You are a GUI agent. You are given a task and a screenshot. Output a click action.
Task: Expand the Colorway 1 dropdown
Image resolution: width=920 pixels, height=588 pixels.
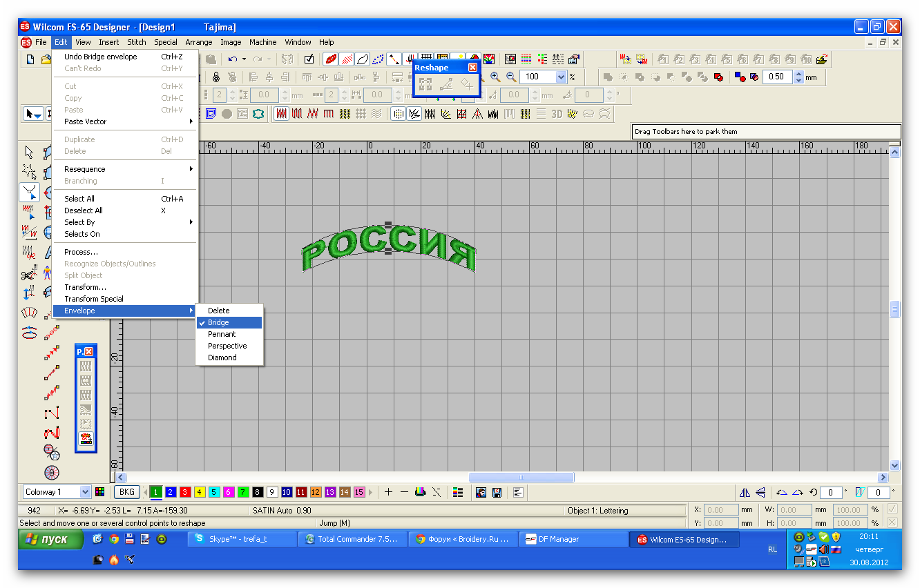point(86,492)
